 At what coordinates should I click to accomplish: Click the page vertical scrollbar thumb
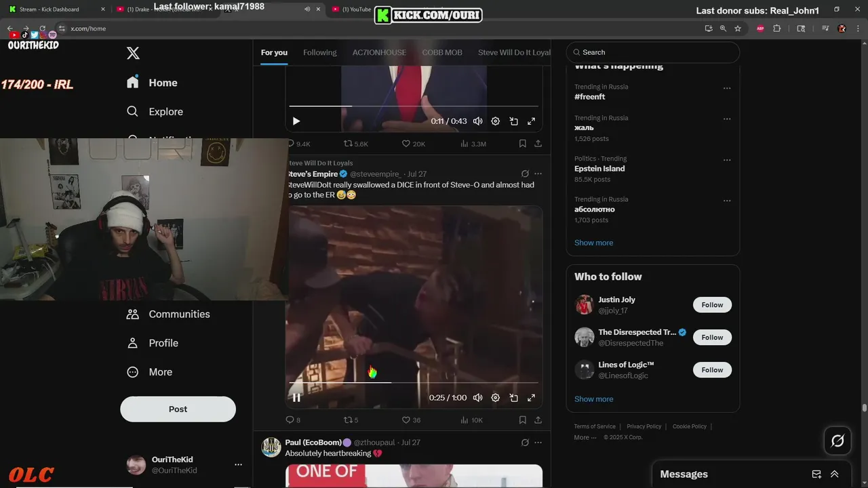(864, 408)
